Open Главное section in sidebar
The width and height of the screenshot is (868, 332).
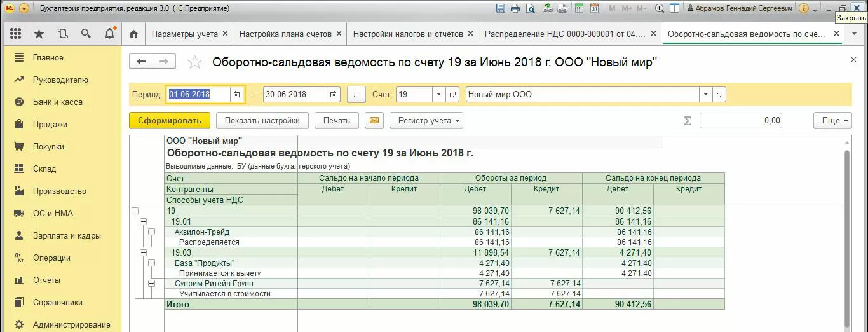(x=61, y=57)
